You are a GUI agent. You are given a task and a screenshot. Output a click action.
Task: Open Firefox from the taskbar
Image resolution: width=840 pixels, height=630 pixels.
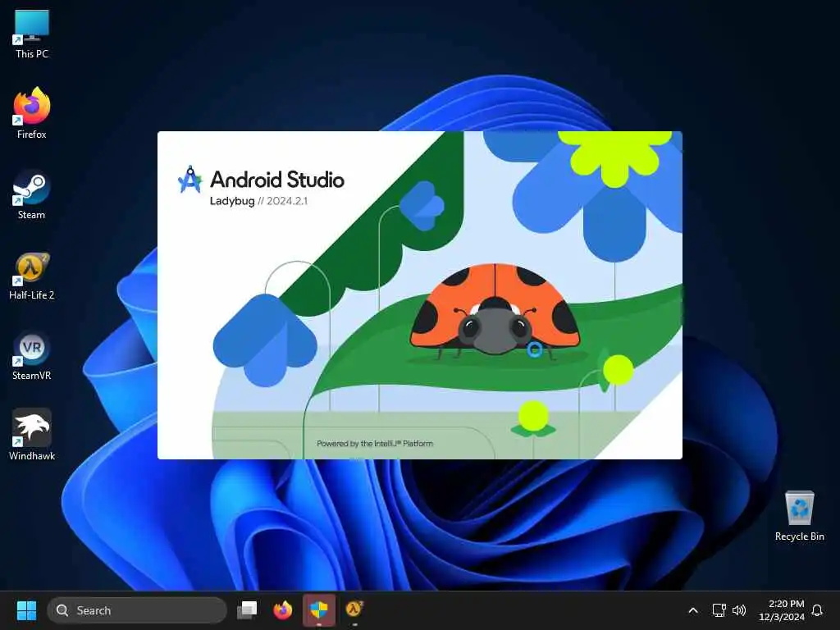pyautogui.click(x=283, y=610)
